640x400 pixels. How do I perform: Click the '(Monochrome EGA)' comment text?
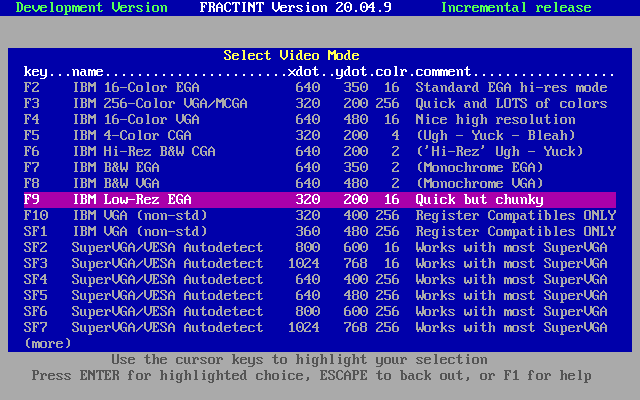point(480,167)
